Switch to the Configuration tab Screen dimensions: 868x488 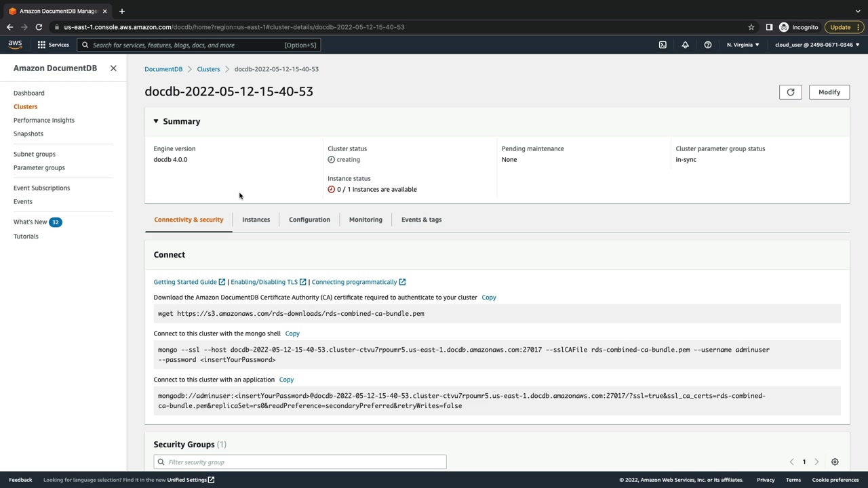[x=309, y=220]
